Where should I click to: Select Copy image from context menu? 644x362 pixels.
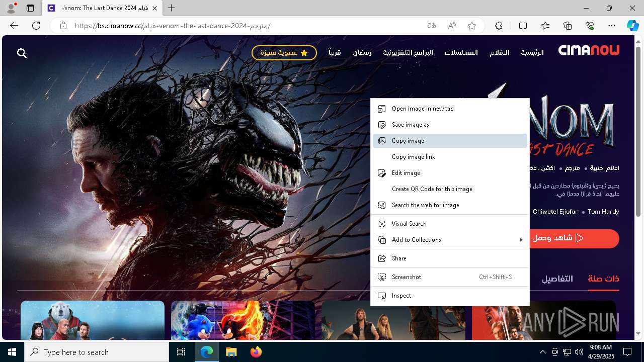point(450,141)
